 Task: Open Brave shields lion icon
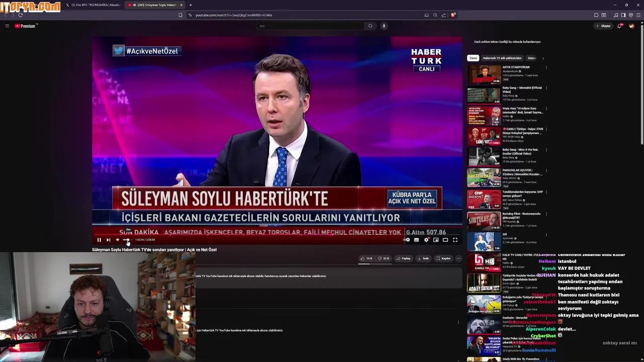coord(453,15)
